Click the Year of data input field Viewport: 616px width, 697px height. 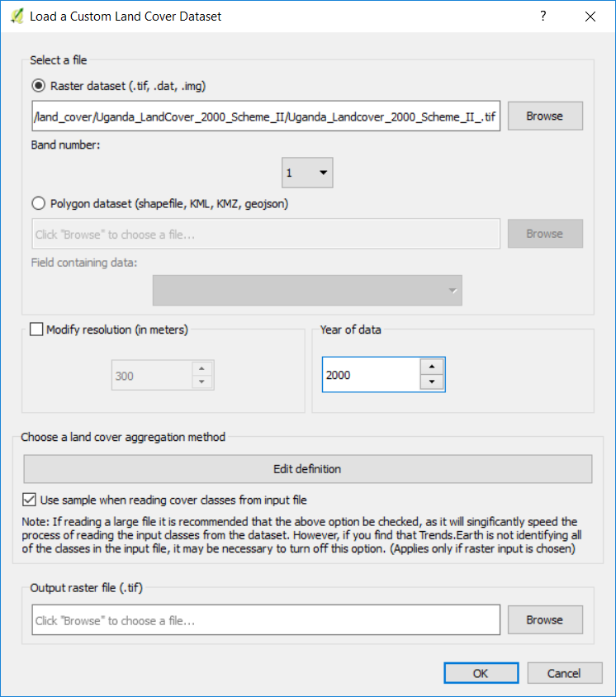[372, 375]
